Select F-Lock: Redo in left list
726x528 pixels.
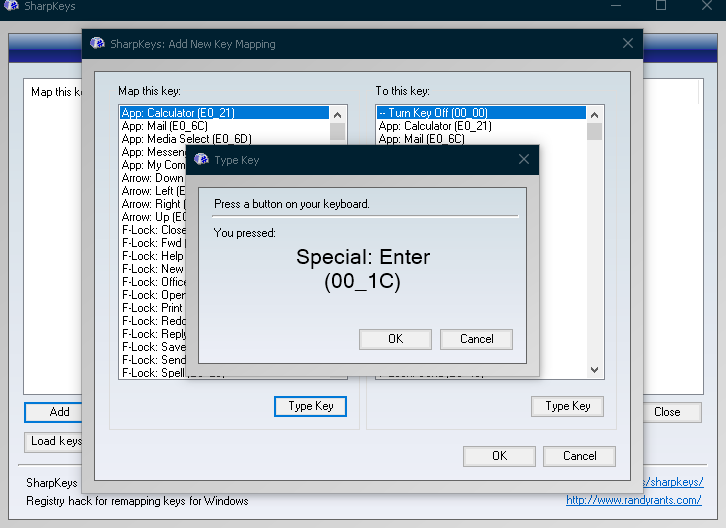(153, 321)
